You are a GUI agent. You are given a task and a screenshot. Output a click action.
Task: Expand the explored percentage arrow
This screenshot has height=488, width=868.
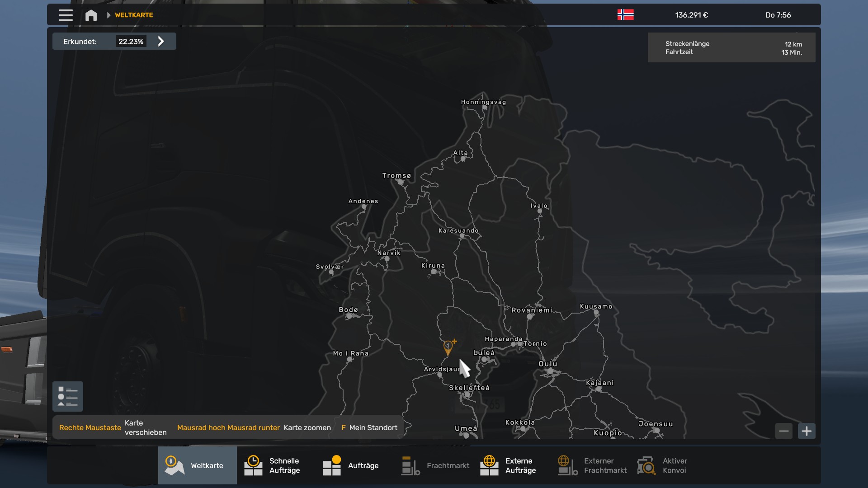(x=161, y=42)
